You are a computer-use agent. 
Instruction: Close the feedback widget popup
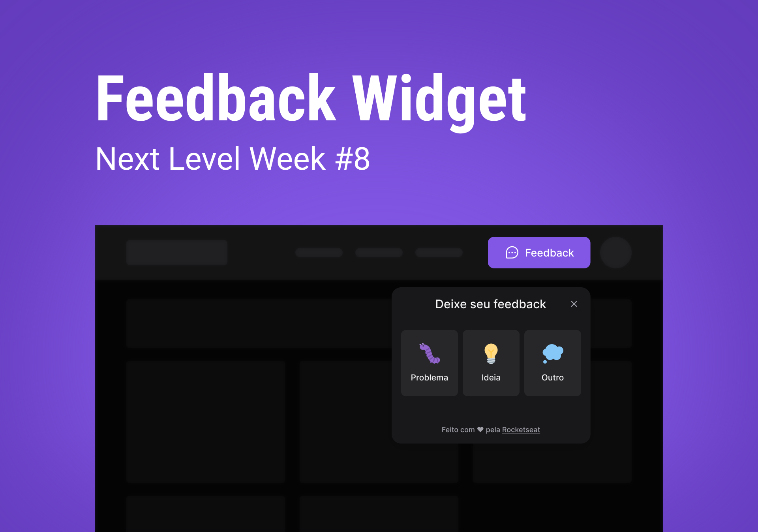coord(574,303)
